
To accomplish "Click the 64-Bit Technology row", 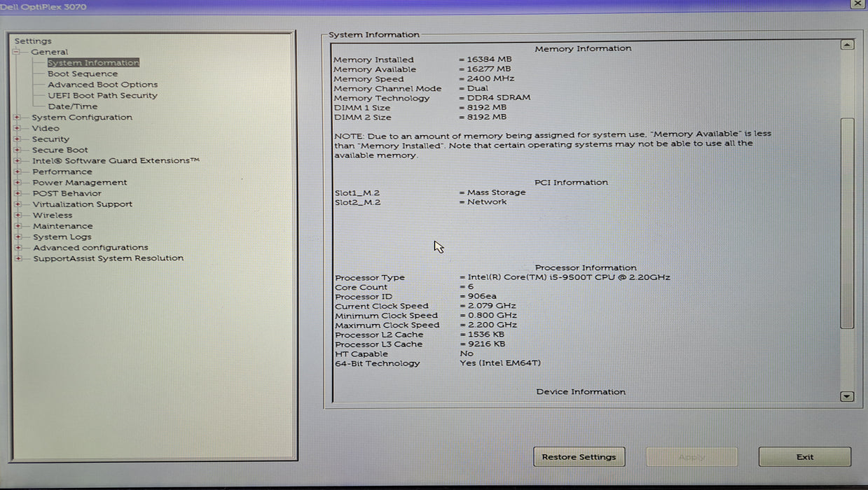I will click(x=438, y=363).
